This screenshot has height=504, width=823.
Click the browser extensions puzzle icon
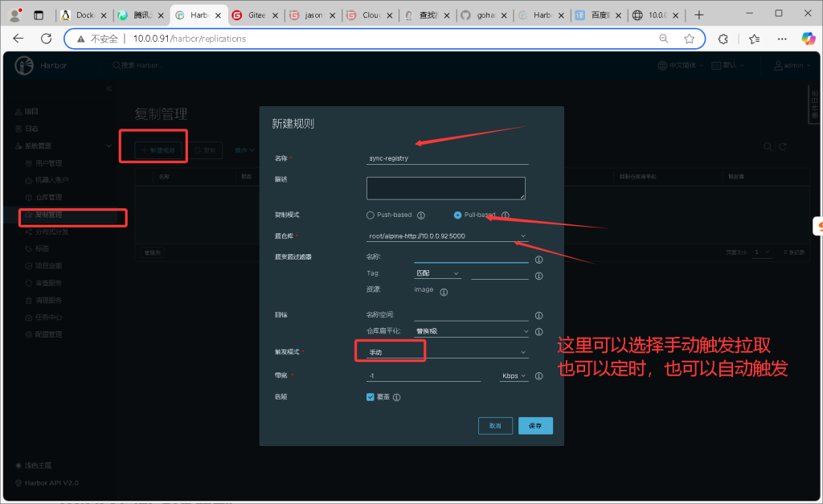[x=723, y=39]
